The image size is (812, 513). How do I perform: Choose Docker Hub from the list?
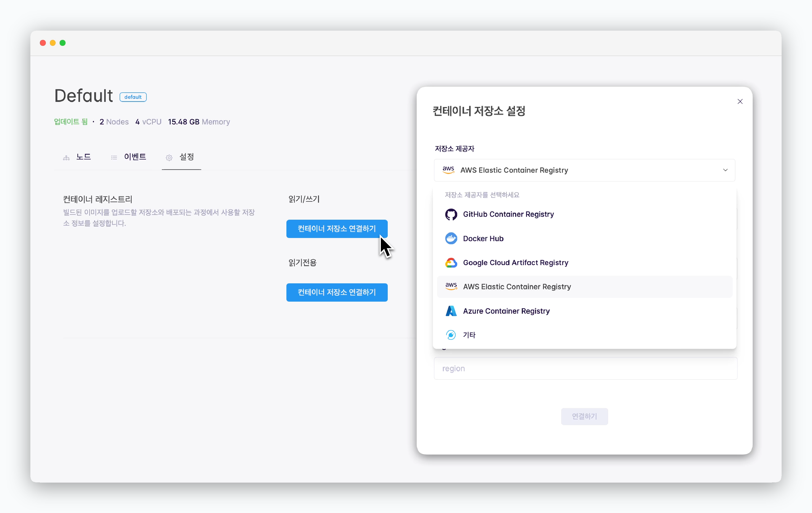coord(584,238)
